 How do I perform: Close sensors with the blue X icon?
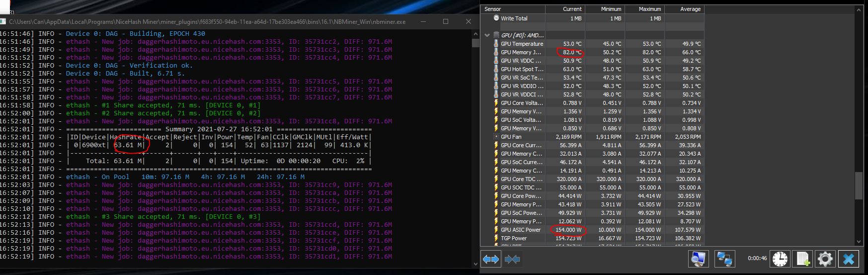(849, 259)
